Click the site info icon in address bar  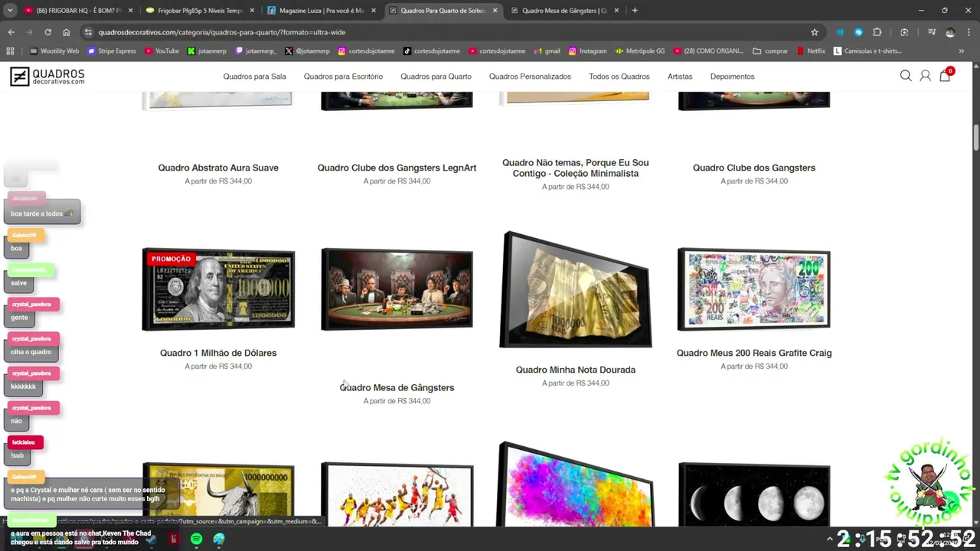pyautogui.click(x=88, y=32)
